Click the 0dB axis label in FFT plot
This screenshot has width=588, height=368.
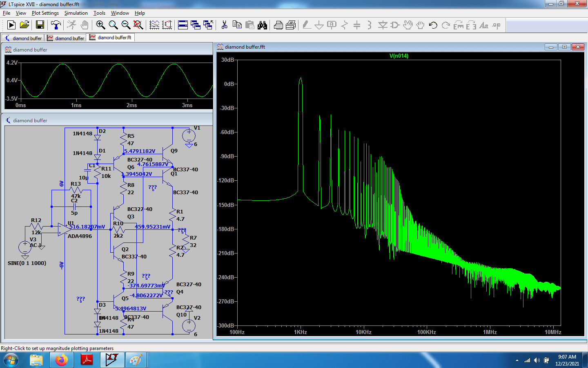[229, 84]
